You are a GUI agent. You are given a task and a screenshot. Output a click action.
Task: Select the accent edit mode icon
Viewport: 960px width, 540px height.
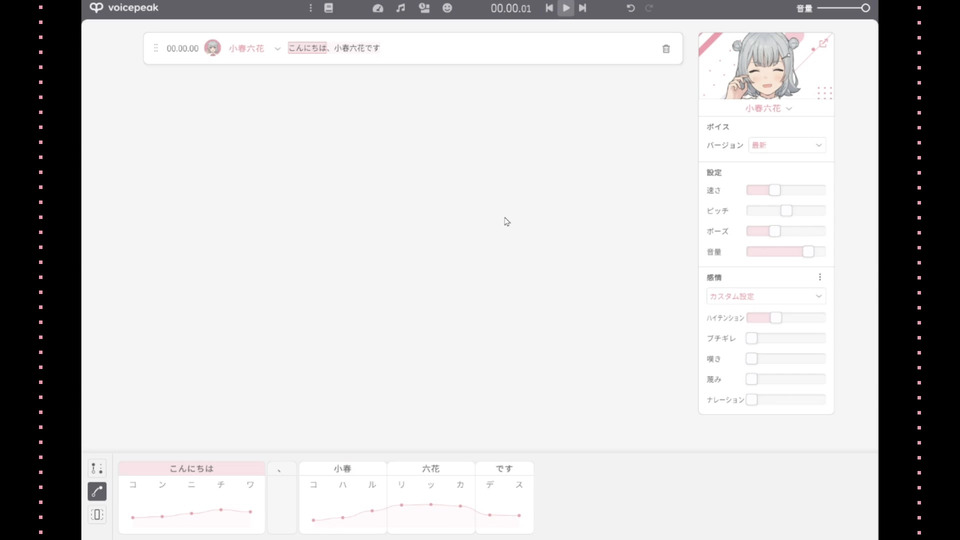(x=97, y=468)
